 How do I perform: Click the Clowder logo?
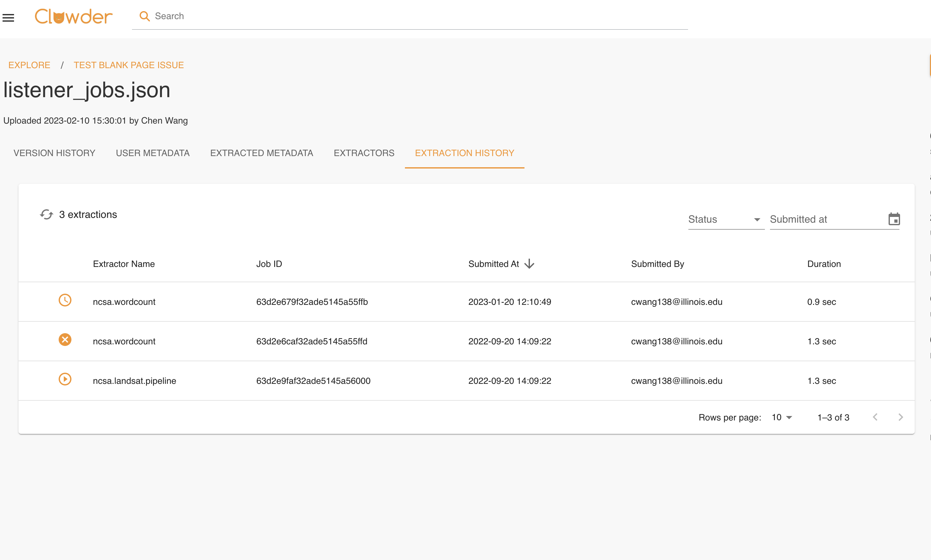(74, 17)
